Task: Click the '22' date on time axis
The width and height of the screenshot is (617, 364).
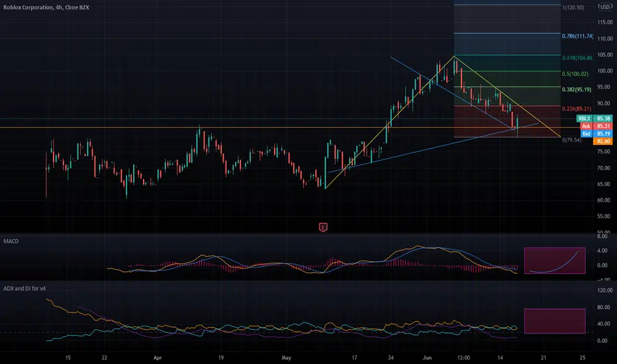Action: pyautogui.click(x=105, y=357)
